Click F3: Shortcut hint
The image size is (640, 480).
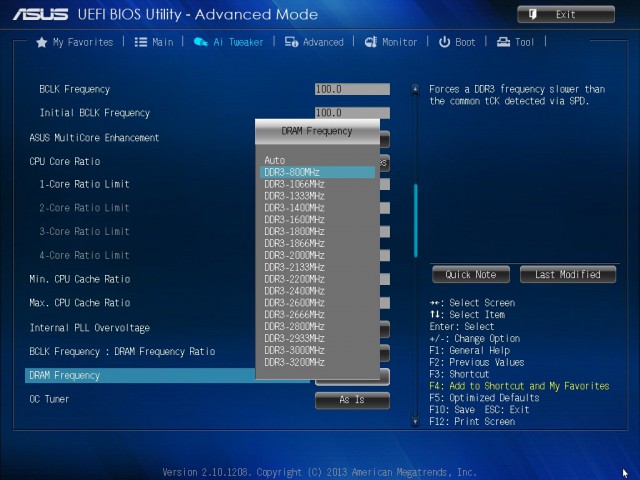pos(459,374)
